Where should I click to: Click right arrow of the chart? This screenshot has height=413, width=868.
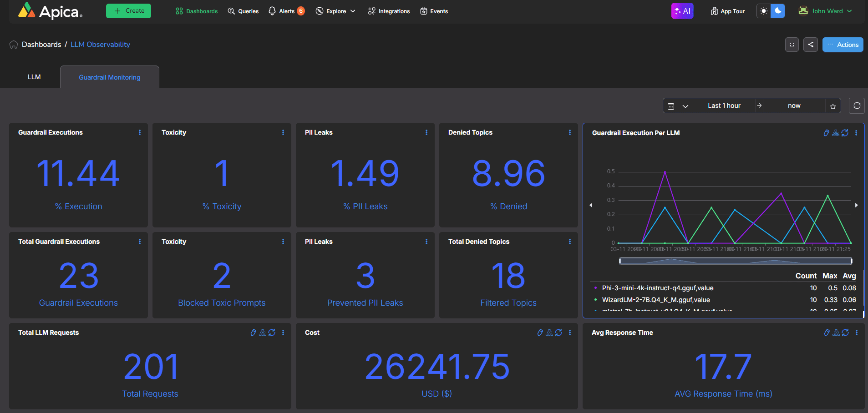[x=857, y=205]
